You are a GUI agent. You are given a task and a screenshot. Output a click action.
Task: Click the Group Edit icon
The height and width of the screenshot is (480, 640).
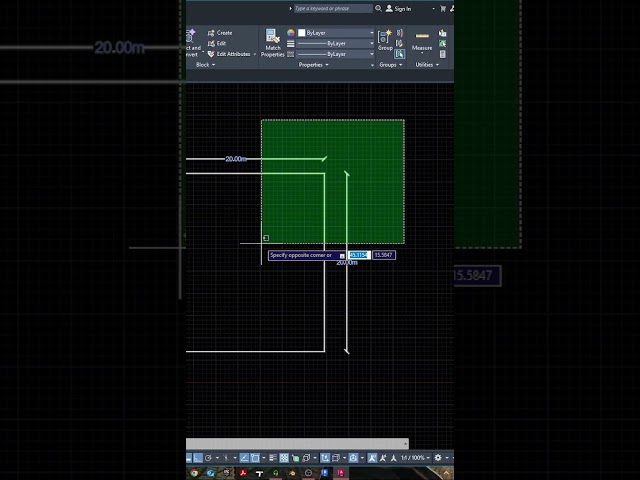coord(400,43)
